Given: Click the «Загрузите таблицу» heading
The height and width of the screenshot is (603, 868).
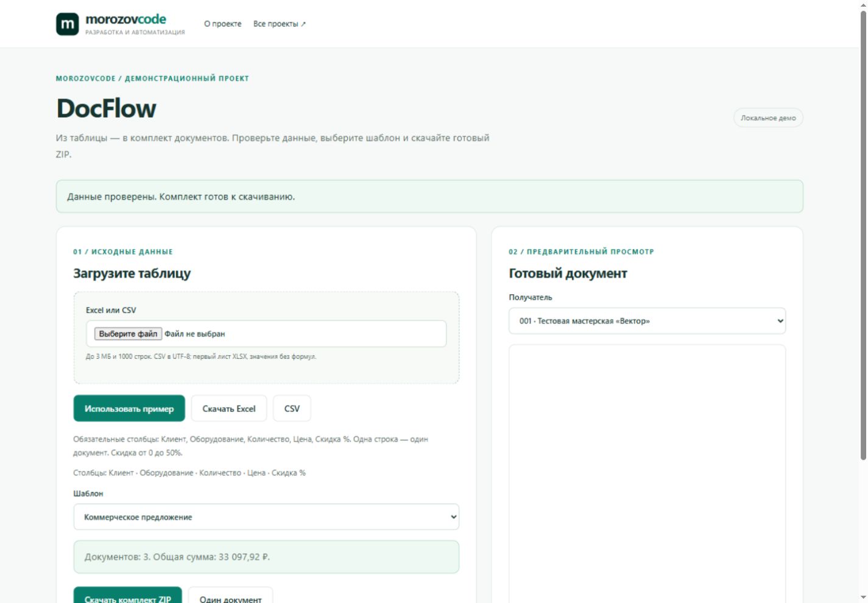Looking at the screenshot, I should (x=132, y=273).
